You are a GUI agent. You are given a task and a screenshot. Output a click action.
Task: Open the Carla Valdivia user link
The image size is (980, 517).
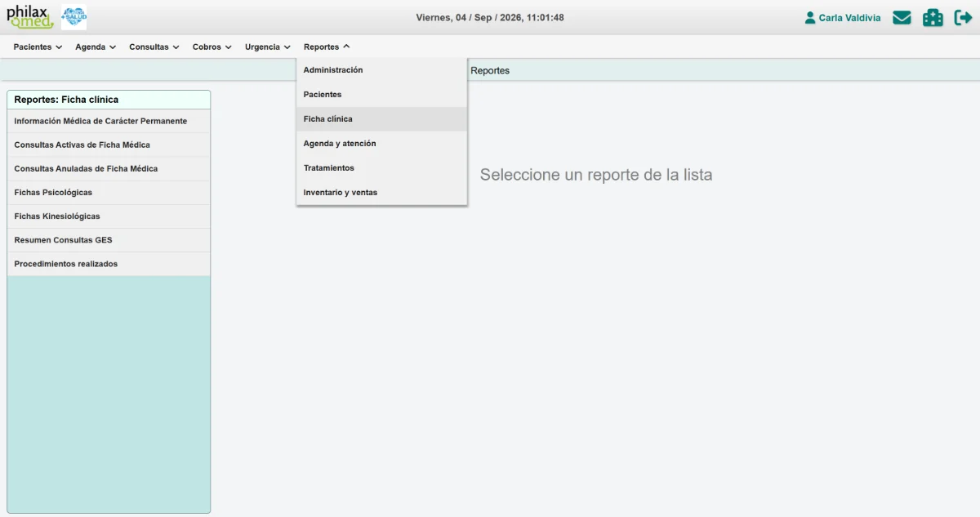[x=849, y=17]
